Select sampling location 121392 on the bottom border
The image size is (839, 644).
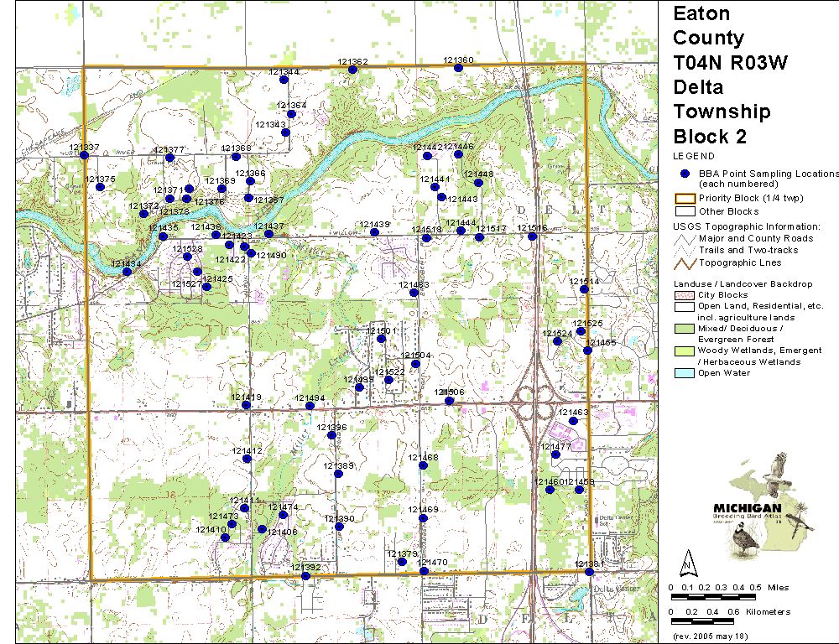[306, 576]
